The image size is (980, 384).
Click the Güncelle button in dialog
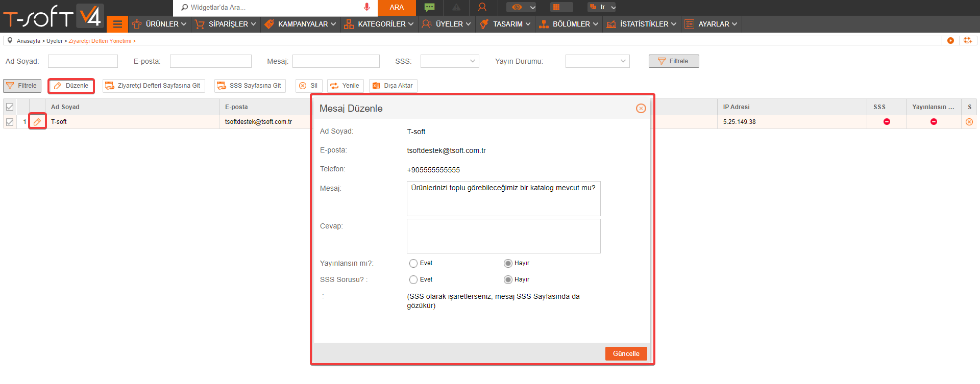[626, 354]
